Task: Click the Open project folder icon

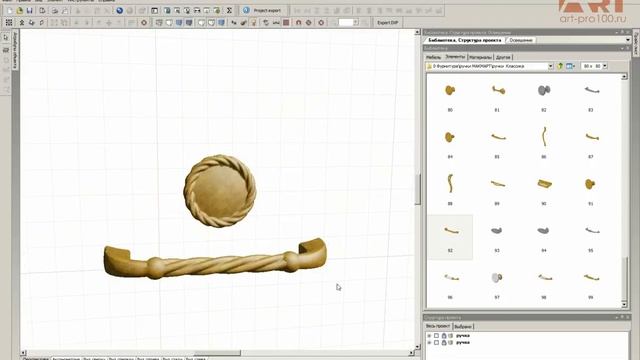Action: [20, 11]
